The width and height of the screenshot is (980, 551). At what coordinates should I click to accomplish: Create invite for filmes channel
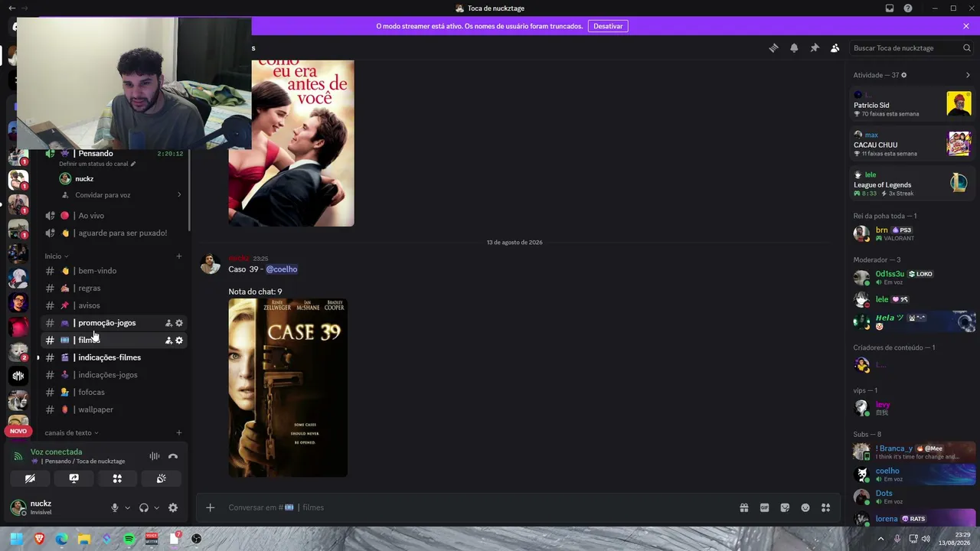pos(168,340)
